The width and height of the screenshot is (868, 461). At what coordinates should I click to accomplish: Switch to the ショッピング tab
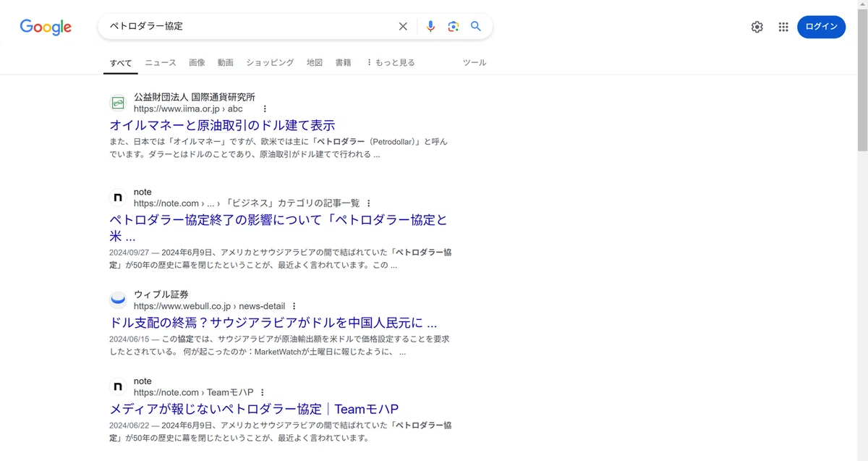(270, 63)
